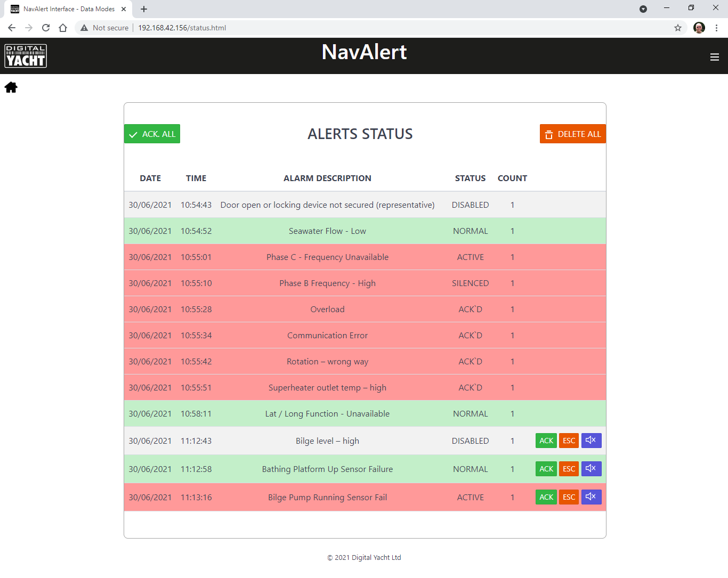The height and width of the screenshot is (578, 728).
Task: Click the ACK. ALL button
Action: click(152, 134)
